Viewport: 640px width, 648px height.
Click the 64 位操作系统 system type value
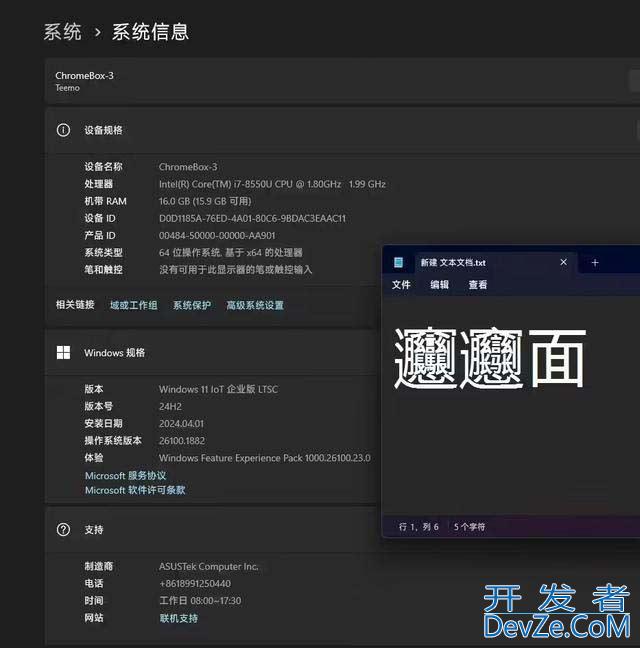tap(231, 253)
